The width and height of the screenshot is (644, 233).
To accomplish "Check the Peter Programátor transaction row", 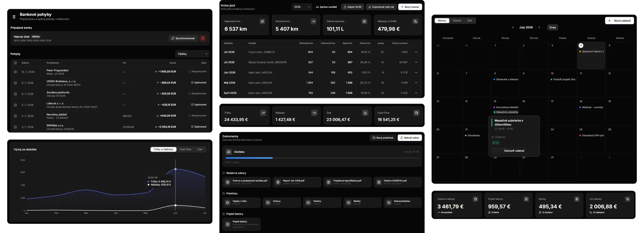I will [x=15, y=72].
